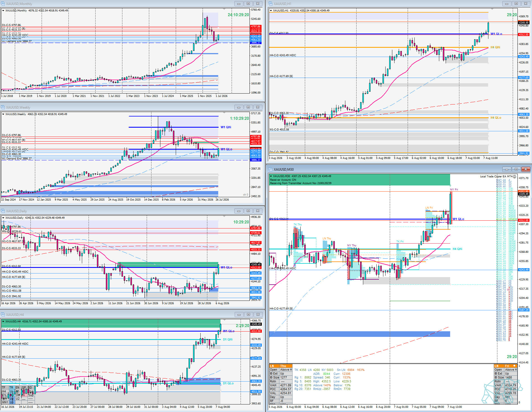Select the ADR 8044 statistic
The width and height of the screenshot is (532, 412).
pyautogui.click(x=322, y=374)
